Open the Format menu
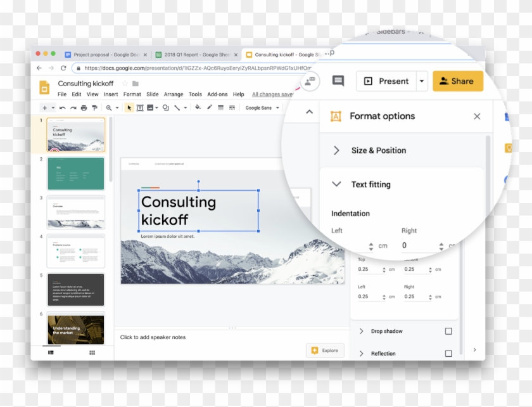Viewport: 532px width, 407px height. [132, 94]
